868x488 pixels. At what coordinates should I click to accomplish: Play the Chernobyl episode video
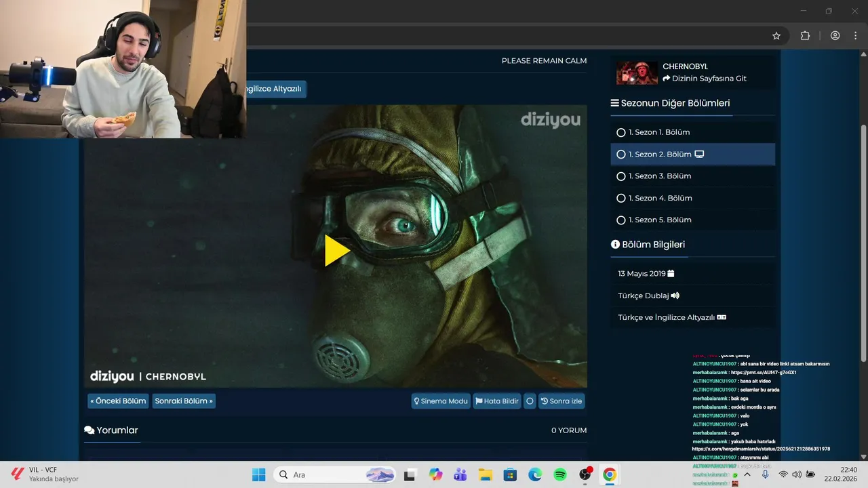337,251
